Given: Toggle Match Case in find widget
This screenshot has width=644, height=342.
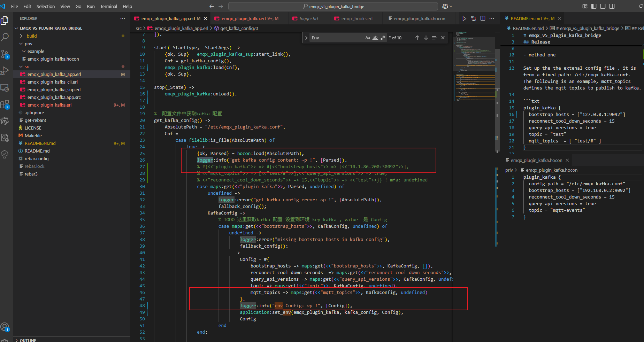Looking at the screenshot, I should 368,38.
